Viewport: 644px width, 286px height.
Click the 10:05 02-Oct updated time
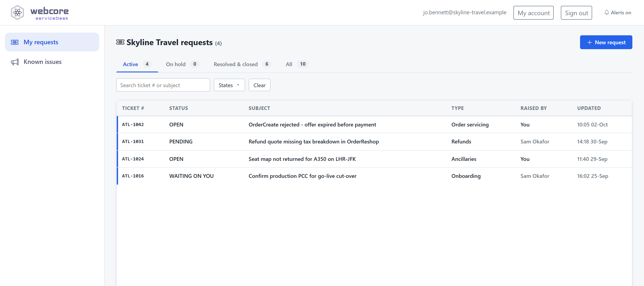coord(592,125)
